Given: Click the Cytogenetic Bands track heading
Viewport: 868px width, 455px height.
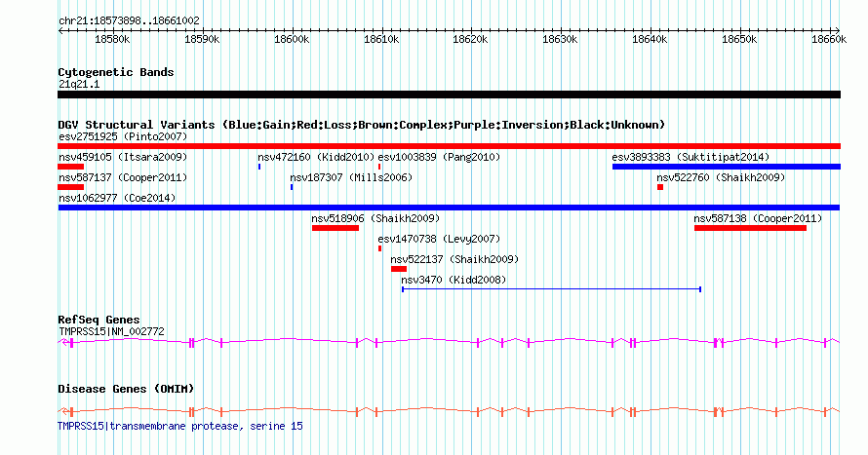Looking at the screenshot, I should (116, 72).
